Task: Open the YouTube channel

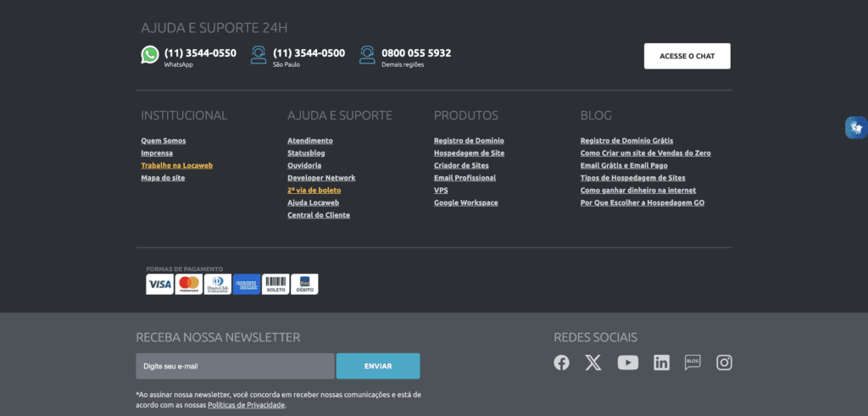Action: tap(628, 363)
